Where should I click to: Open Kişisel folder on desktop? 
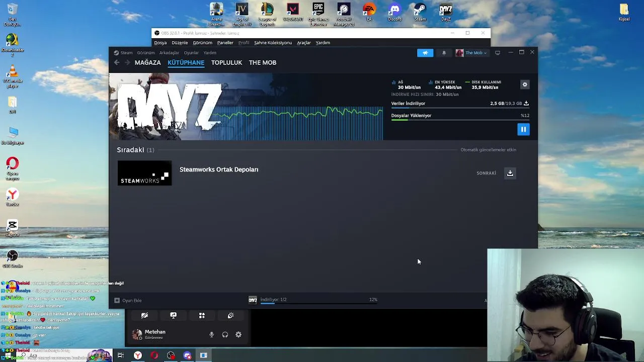[624, 13]
